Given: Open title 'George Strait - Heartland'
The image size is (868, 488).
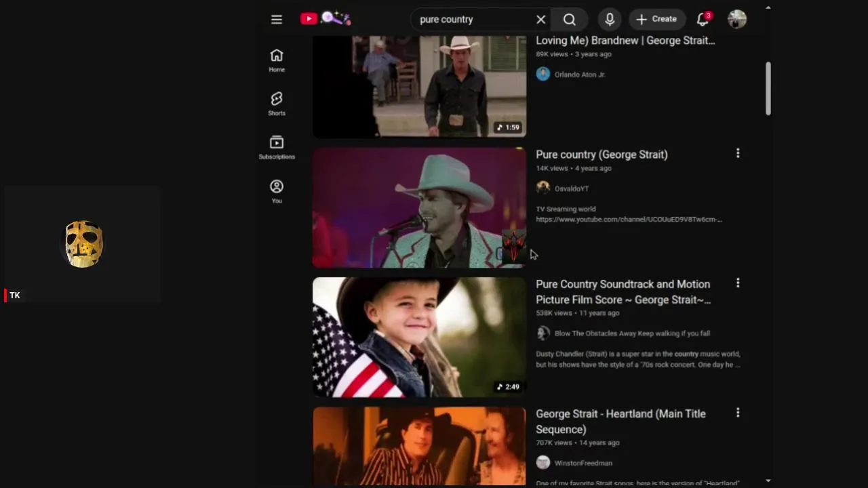Looking at the screenshot, I should pyautogui.click(x=620, y=422).
